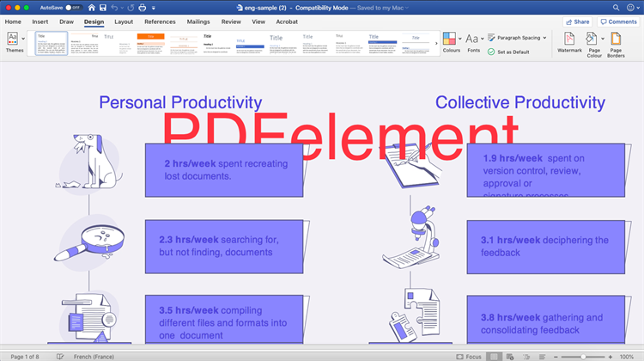644x361 pixels.
Task: Switch to Draft view icon
Action: [542, 357]
